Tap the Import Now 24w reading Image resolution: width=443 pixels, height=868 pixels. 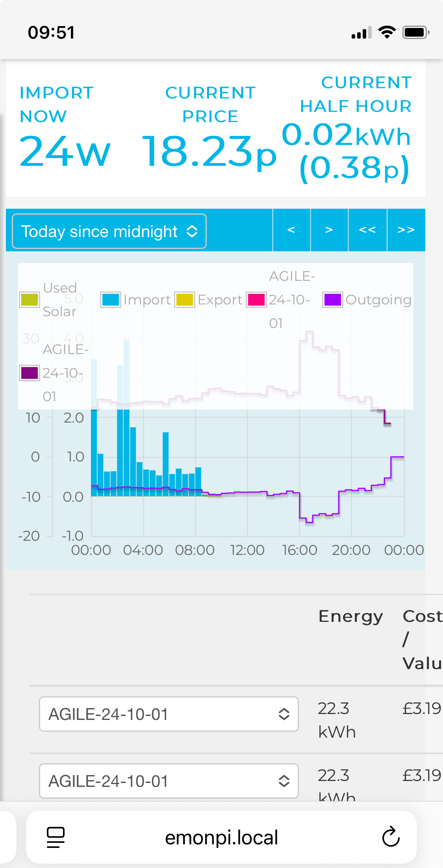point(65,152)
